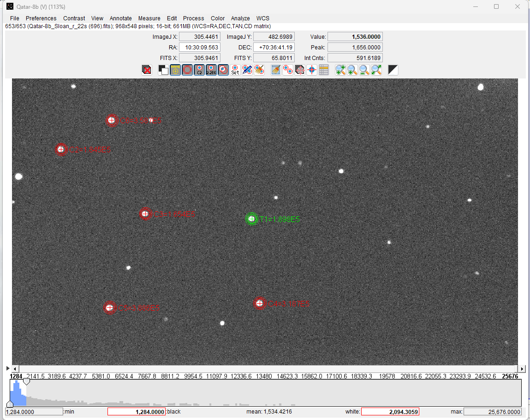Open the measurements table icon

[324, 70]
